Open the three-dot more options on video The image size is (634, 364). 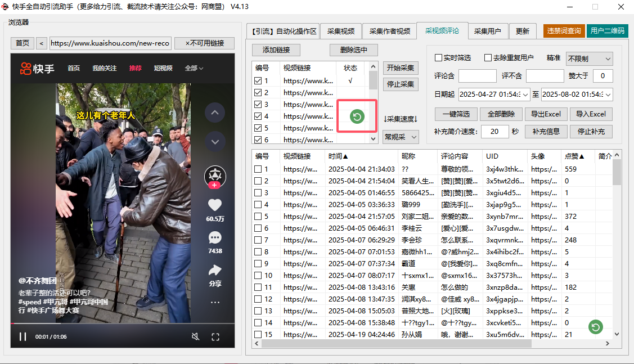point(215,302)
